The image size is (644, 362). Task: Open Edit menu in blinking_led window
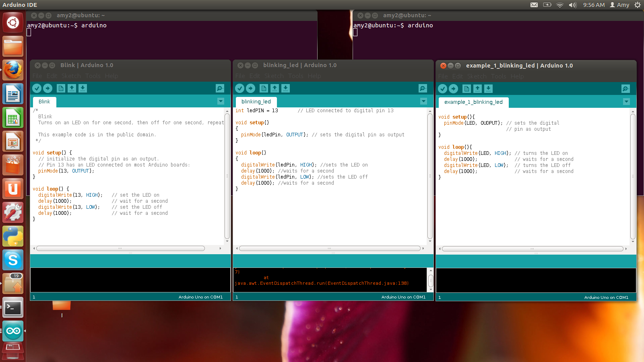[x=255, y=76]
